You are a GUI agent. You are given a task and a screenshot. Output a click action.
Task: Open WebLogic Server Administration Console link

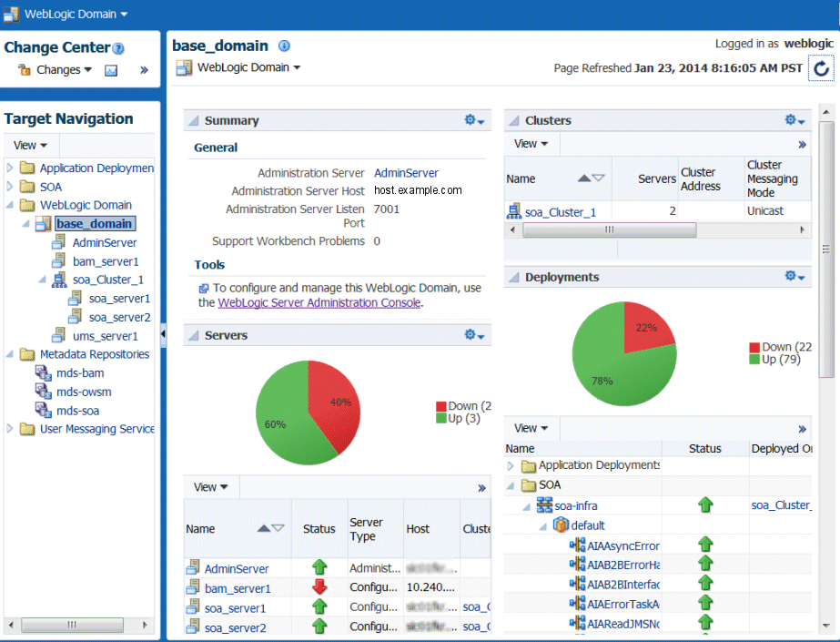pyautogui.click(x=319, y=302)
